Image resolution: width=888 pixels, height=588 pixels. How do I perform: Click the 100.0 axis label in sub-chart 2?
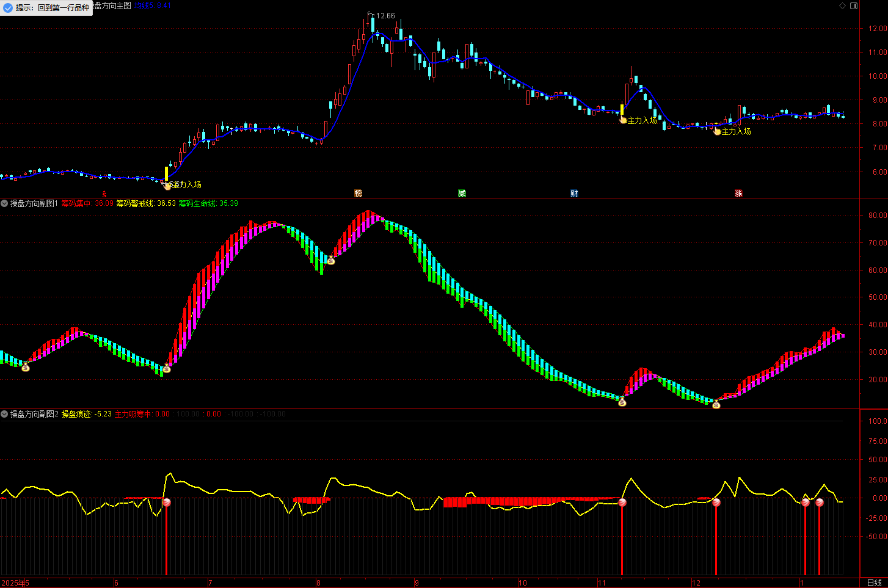[x=878, y=421]
